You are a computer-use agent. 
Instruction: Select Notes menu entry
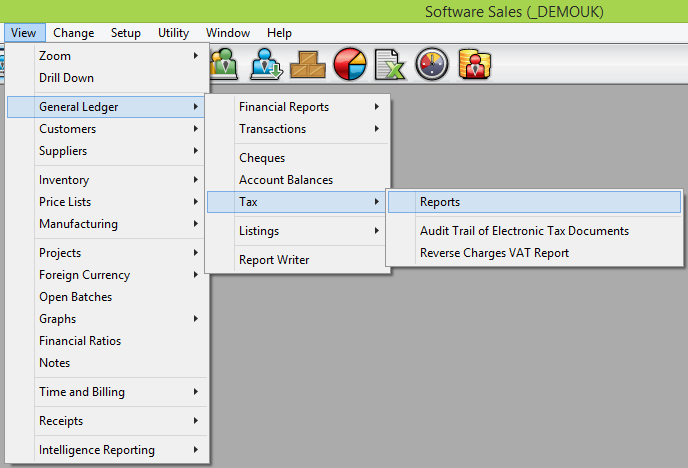pos(106,363)
